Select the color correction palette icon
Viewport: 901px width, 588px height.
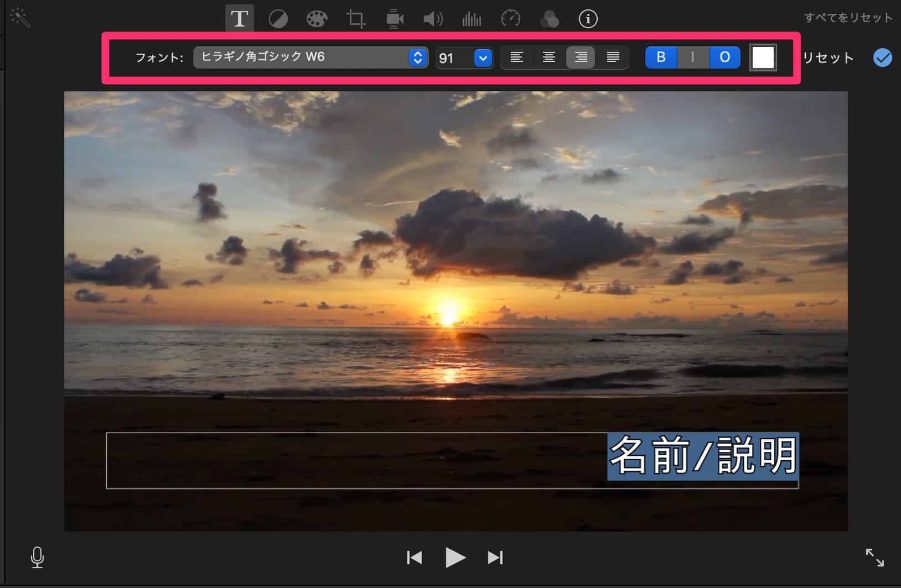(317, 19)
